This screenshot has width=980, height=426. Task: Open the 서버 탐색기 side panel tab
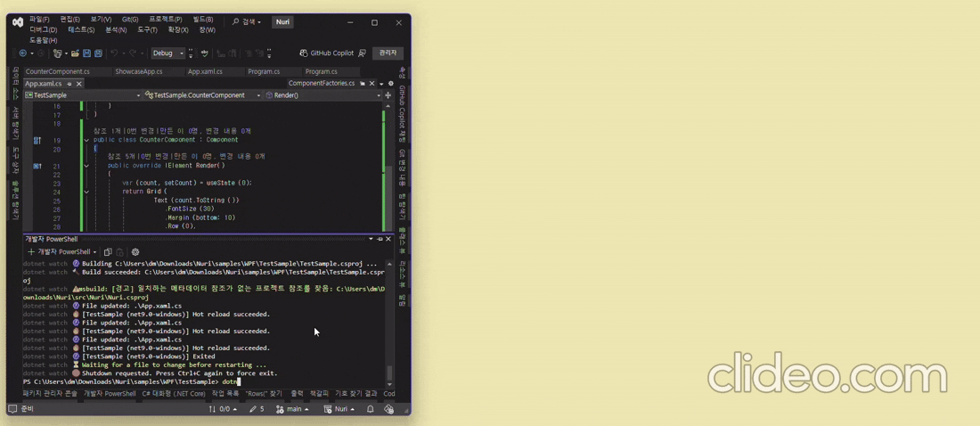(x=16, y=123)
